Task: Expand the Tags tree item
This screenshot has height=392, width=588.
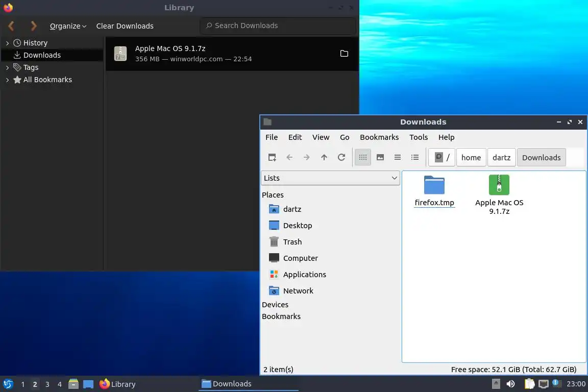Action: point(7,67)
